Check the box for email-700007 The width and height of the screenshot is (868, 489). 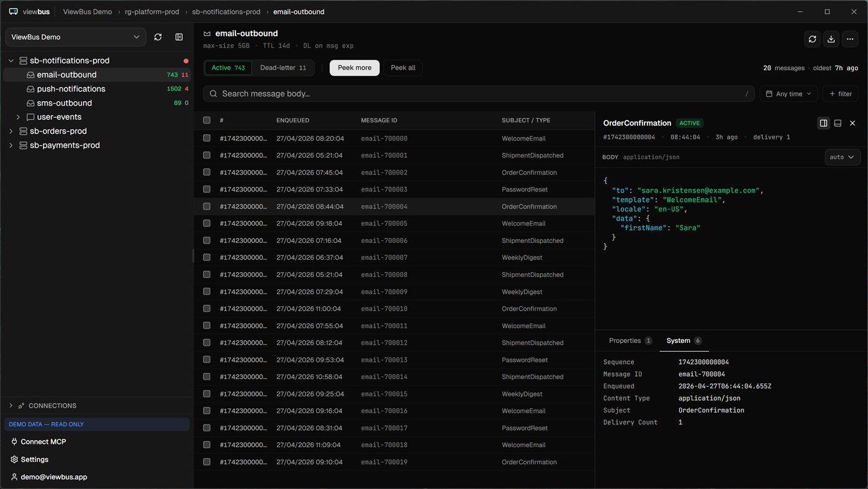207,257
